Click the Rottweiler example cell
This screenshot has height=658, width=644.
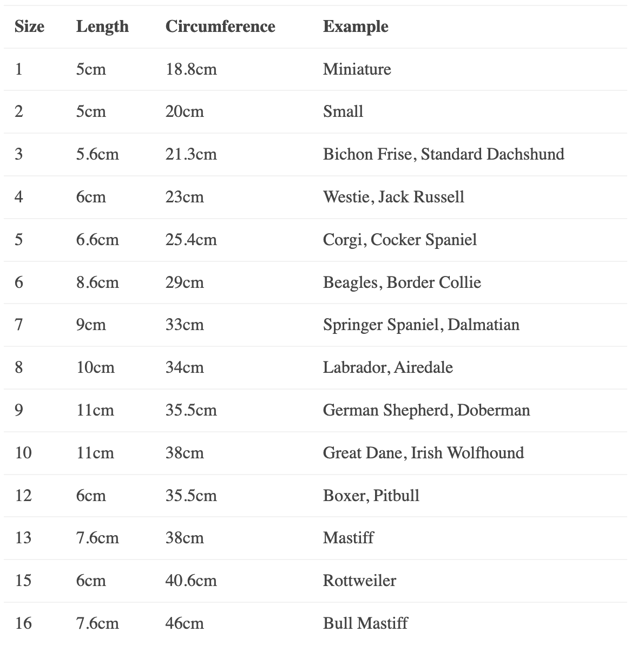point(359,581)
